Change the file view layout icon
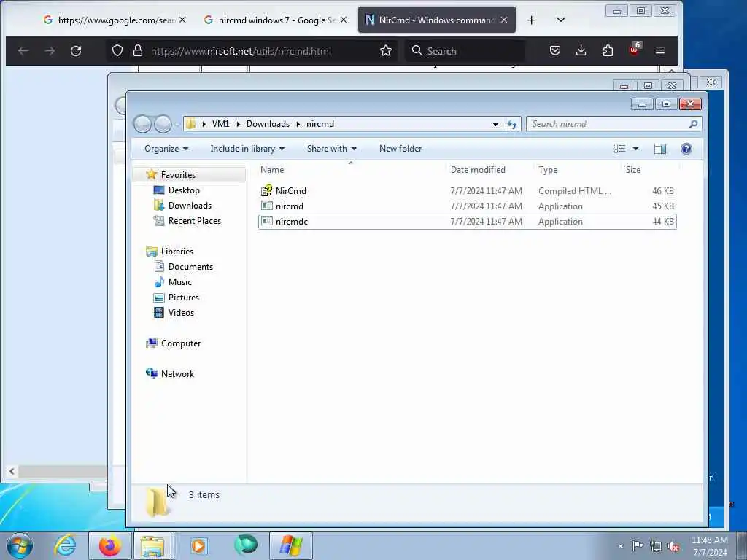The image size is (747, 560). (620, 149)
